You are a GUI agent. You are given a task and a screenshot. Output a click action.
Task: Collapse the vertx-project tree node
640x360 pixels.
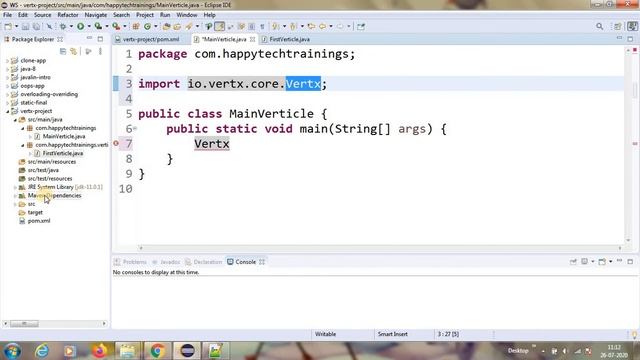coord(7,111)
